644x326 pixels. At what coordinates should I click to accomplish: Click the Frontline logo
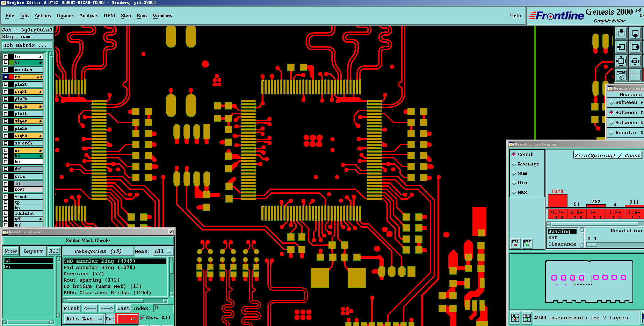coord(556,16)
